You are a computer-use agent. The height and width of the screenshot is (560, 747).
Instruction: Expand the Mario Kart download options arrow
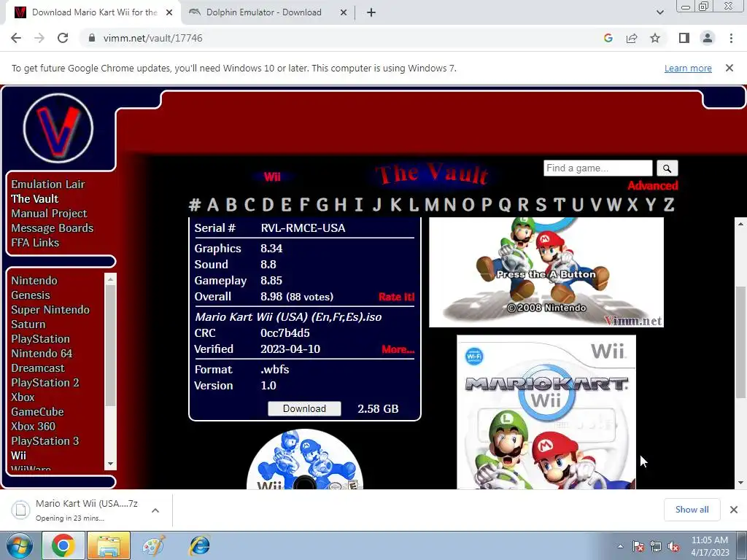155,510
